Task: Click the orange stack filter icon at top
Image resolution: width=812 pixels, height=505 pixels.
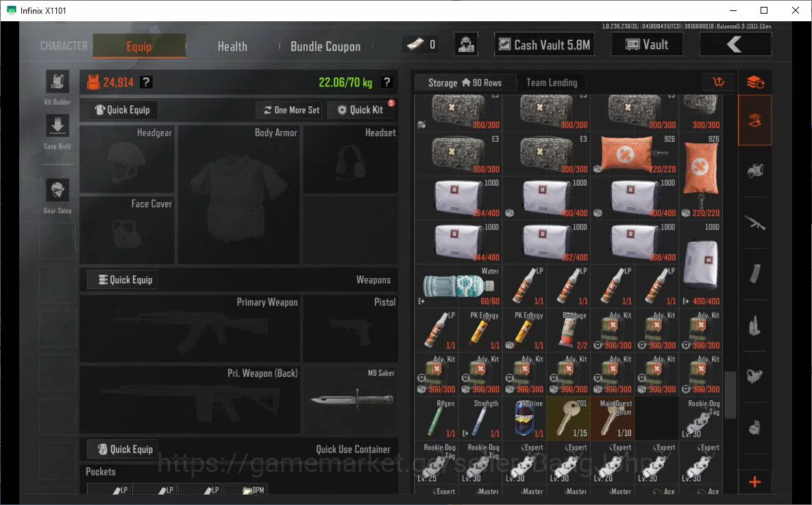Action: 755,82
